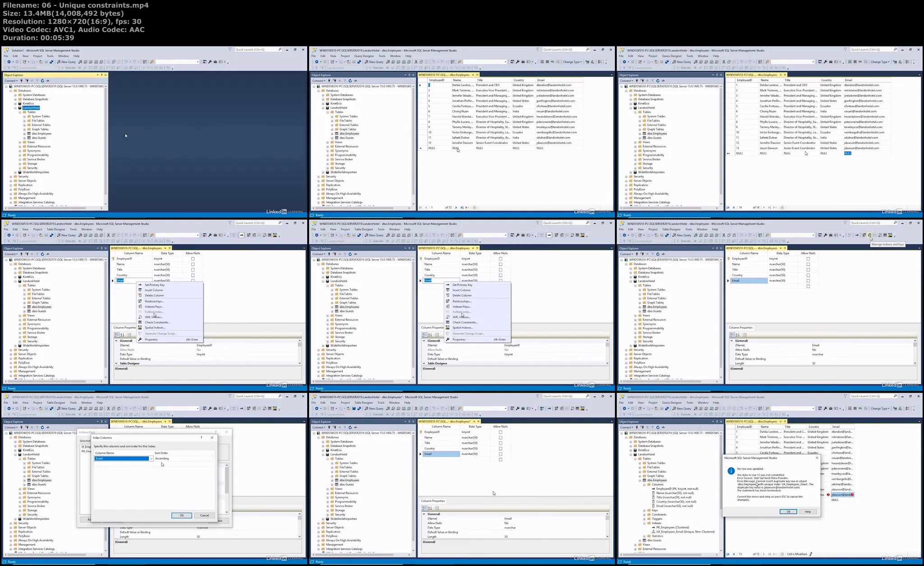Screen dimensions: 924x566
Task: Click Manage Indexes and Keys icon above its tooltip
Action: (869, 235)
